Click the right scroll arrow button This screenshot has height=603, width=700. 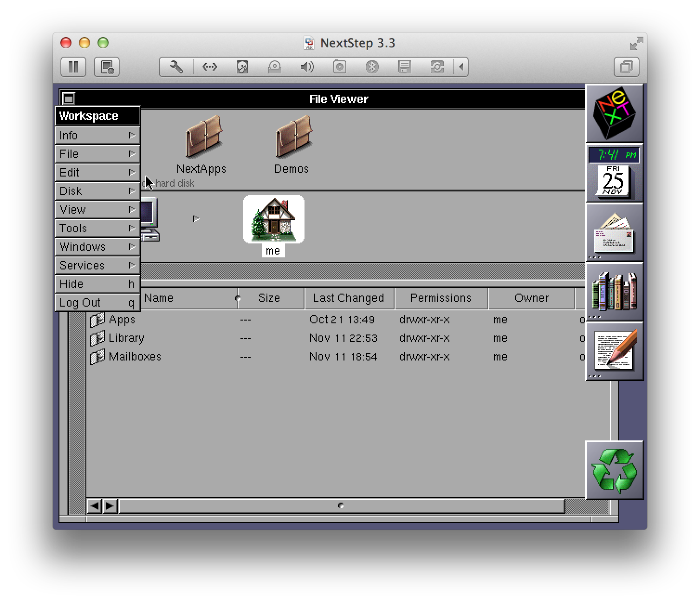click(x=110, y=505)
